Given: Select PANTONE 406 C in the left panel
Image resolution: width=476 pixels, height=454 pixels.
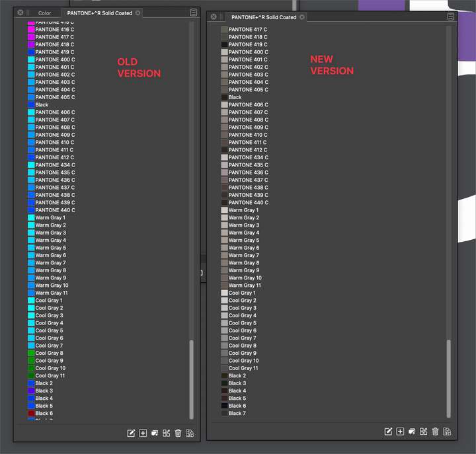Looking at the screenshot, I should pyautogui.click(x=55, y=112).
